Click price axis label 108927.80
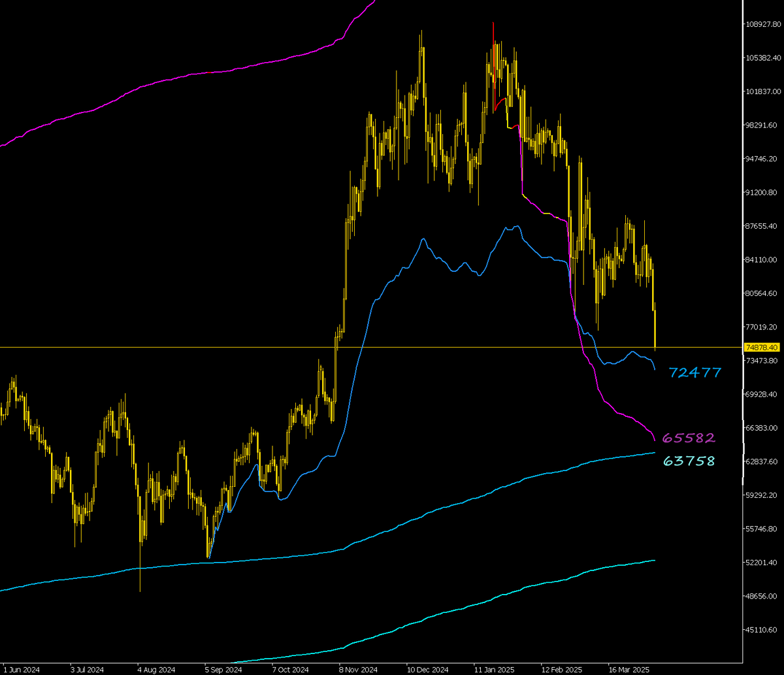This screenshot has width=784, height=675. point(763,25)
